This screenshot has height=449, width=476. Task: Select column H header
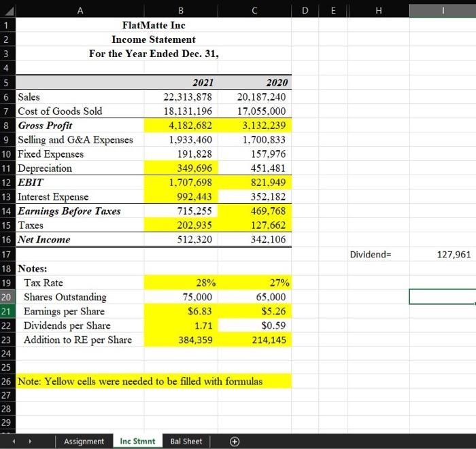click(379, 11)
